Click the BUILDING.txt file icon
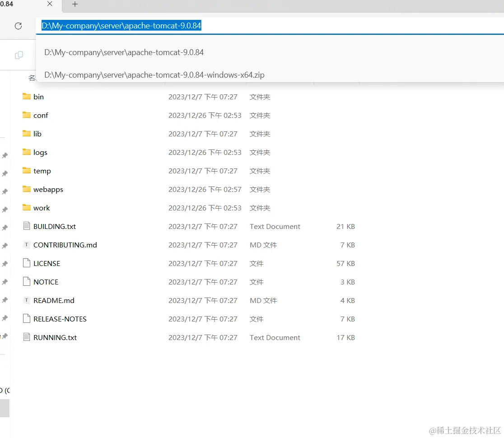Viewport: 504px width, 438px height. (x=27, y=226)
